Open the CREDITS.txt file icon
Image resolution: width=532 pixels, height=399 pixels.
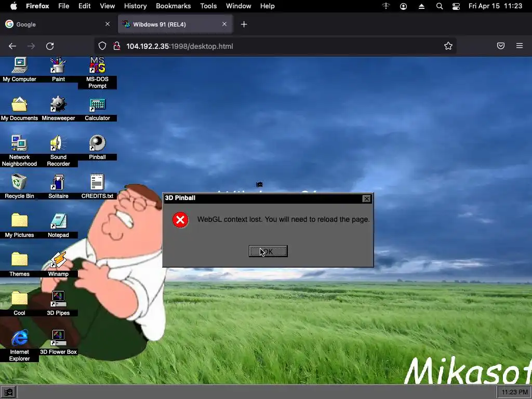[x=97, y=187]
